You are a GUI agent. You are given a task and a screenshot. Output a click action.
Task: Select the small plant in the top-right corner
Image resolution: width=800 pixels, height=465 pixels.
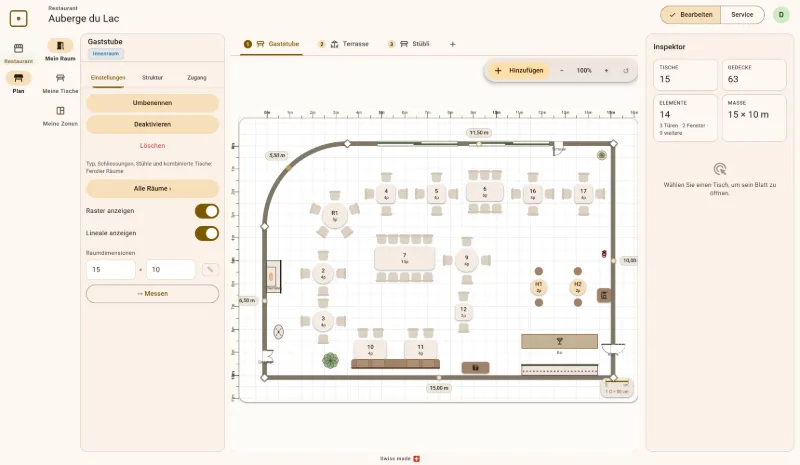click(602, 155)
